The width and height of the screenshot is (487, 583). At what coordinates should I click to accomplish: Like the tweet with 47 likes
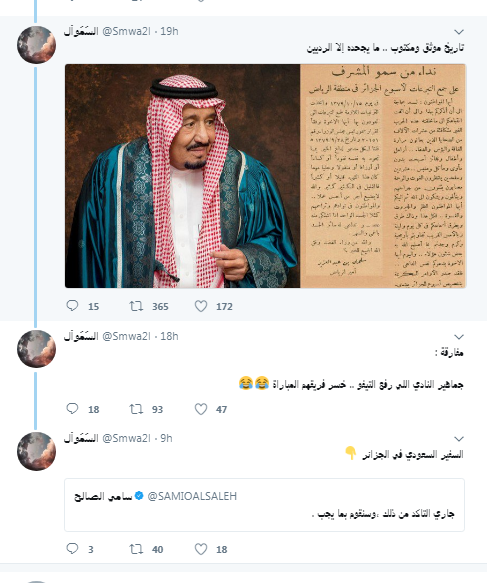tap(201, 409)
